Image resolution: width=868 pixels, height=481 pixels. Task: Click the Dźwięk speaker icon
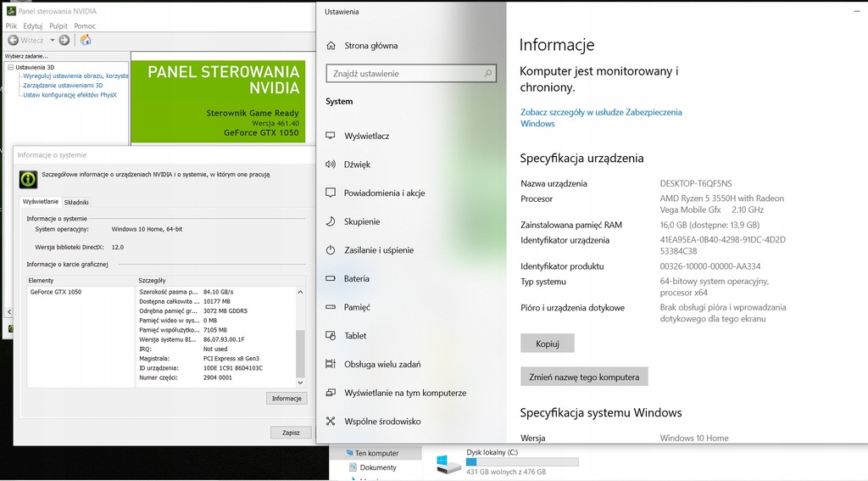tap(331, 164)
